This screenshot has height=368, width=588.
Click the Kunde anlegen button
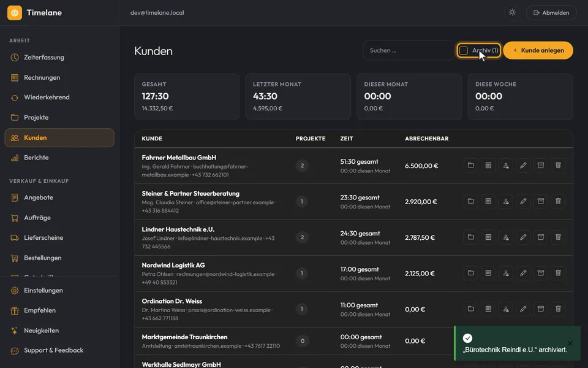538,50
